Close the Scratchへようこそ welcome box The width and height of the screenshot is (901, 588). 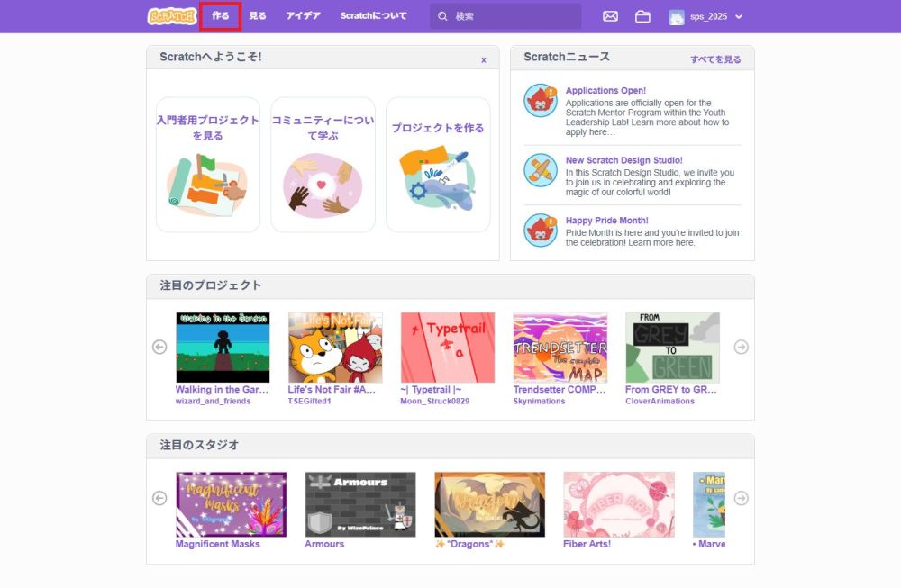coord(484,59)
